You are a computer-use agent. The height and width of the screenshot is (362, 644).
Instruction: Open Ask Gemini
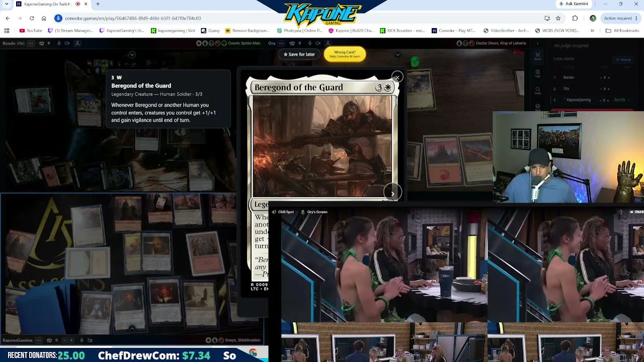573,4
